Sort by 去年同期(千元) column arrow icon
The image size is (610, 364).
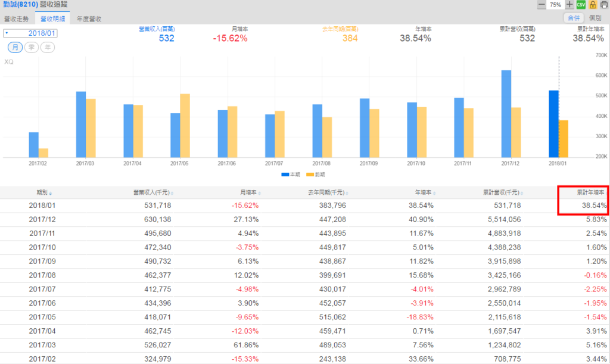347,193
